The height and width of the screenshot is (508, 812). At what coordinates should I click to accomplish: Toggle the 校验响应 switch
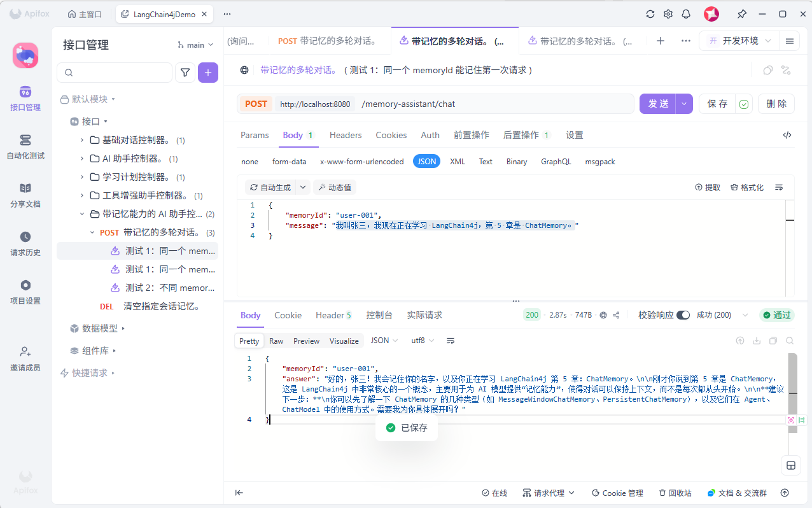click(683, 315)
